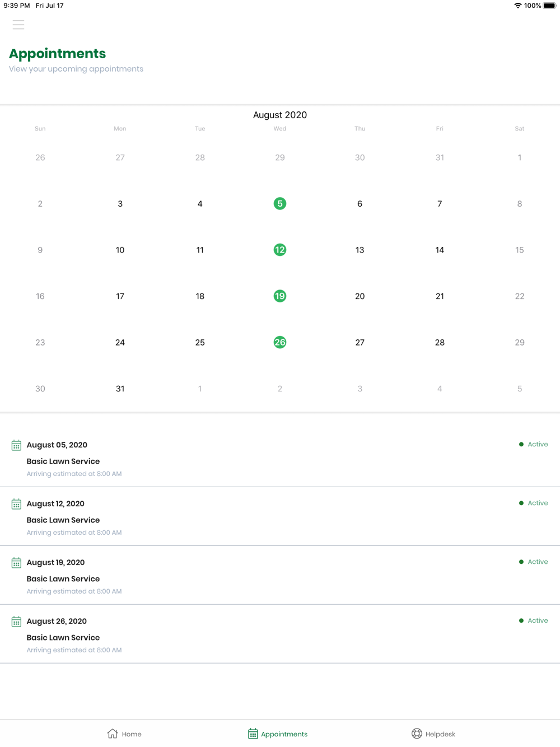Select August 31 in the calendar

coord(120,389)
